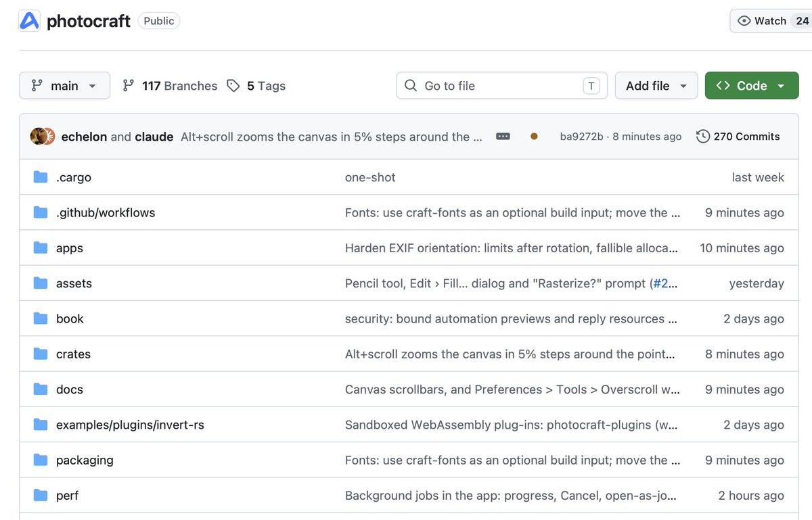This screenshot has width=812, height=520.
Task: Click the folder icon beside perf
Action: click(41, 496)
